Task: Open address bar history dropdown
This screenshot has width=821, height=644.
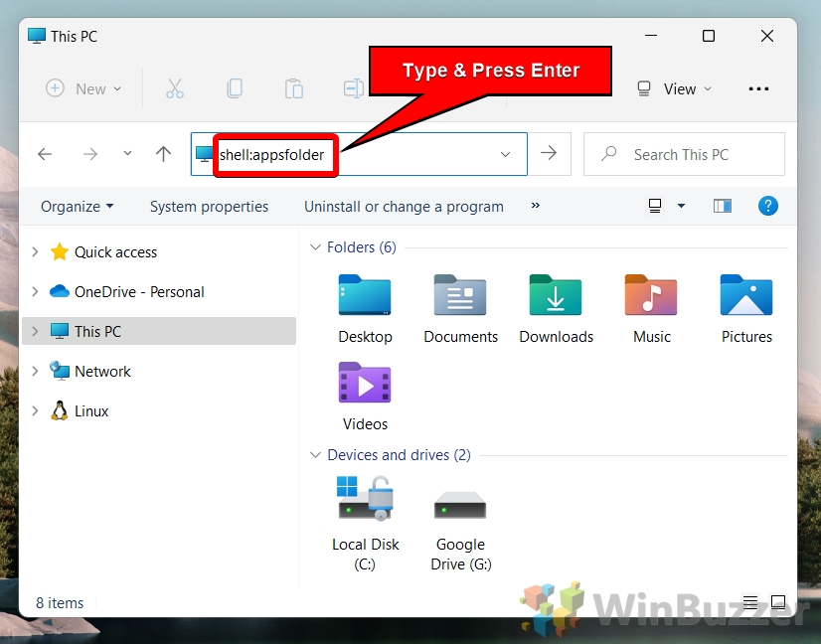Action: point(505,154)
